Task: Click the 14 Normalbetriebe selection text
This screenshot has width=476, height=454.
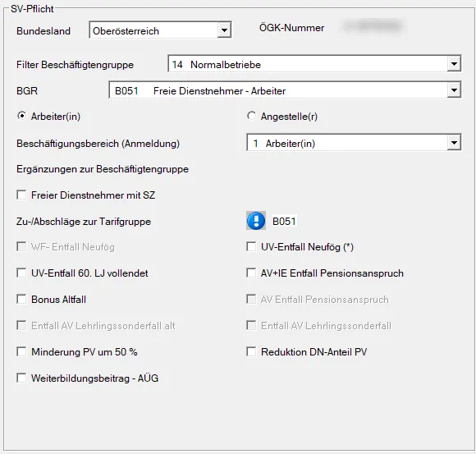Action: (x=217, y=65)
